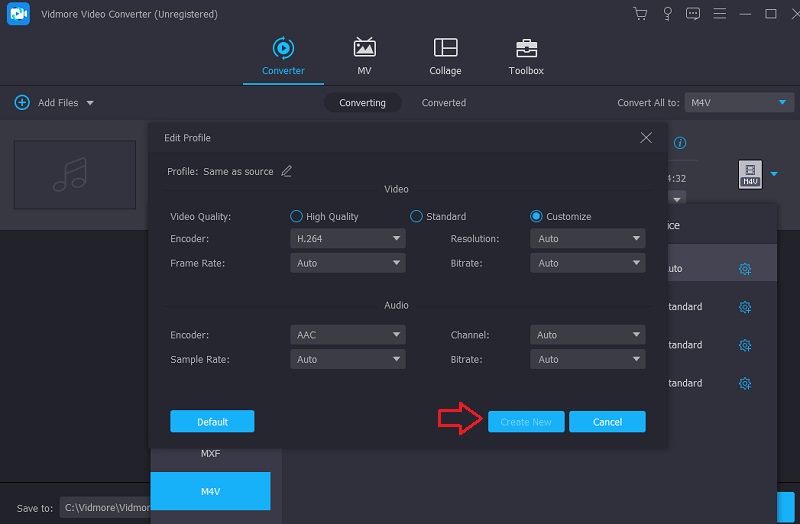Click the key register icon
The width and height of the screenshot is (800, 524).
pyautogui.click(x=667, y=14)
